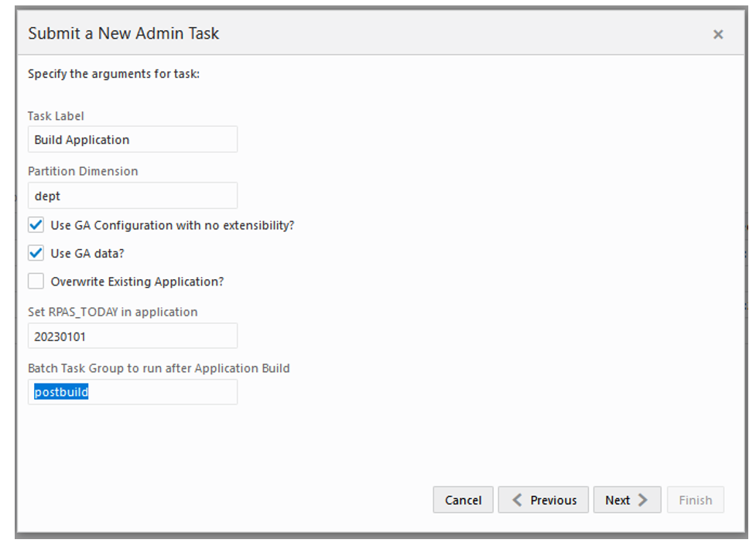The height and width of the screenshot is (543, 756).
Task: Click the Partition Dimension field containing dept
Action: coord(132,195)
